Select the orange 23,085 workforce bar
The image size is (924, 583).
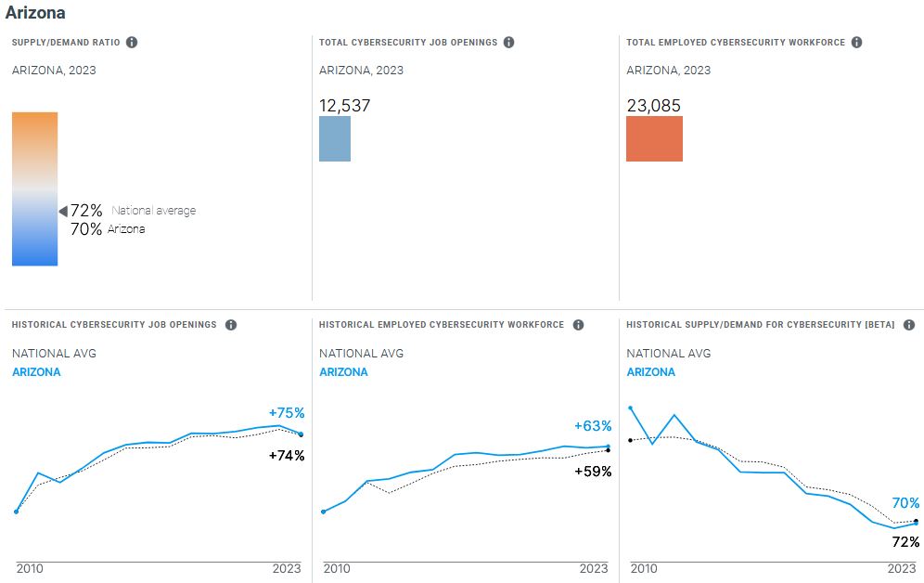pos(654,138)
